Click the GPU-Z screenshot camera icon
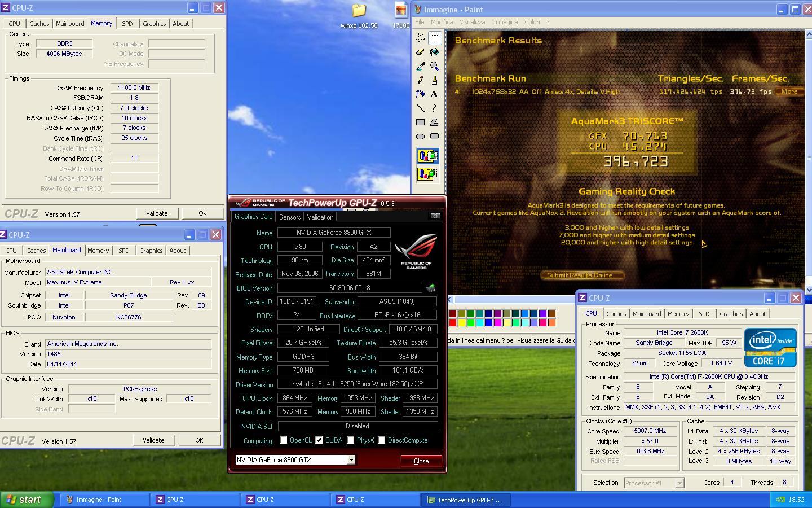812x508 pixels. [x=435, y=216]
